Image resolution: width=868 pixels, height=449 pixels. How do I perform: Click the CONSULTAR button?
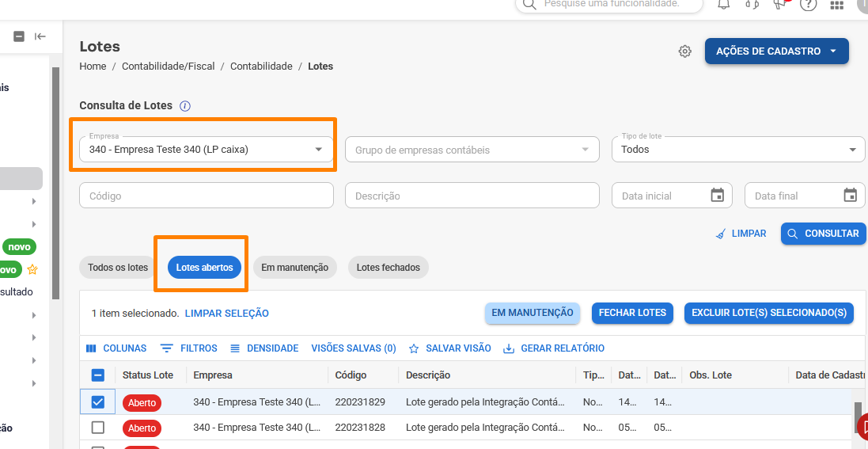click(x=823, y=234)
